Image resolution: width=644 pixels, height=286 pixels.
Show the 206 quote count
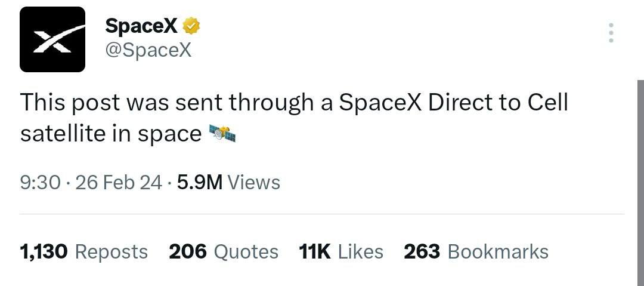[x=188, y=251]
